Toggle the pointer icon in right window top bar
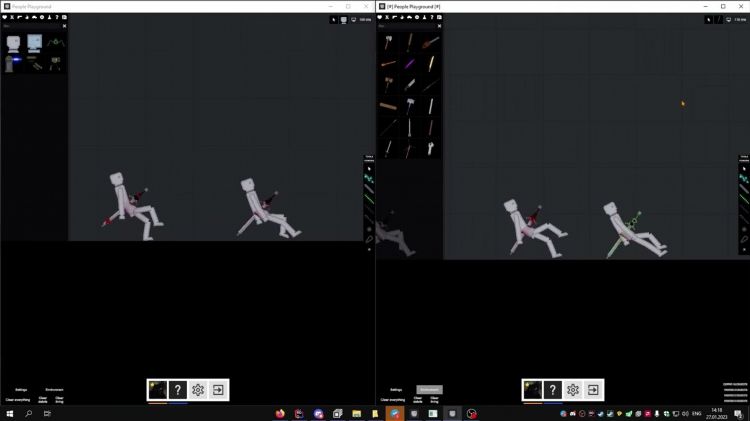Image resolution: width=750 pixels, height=421 pixels. pos(708,20)
